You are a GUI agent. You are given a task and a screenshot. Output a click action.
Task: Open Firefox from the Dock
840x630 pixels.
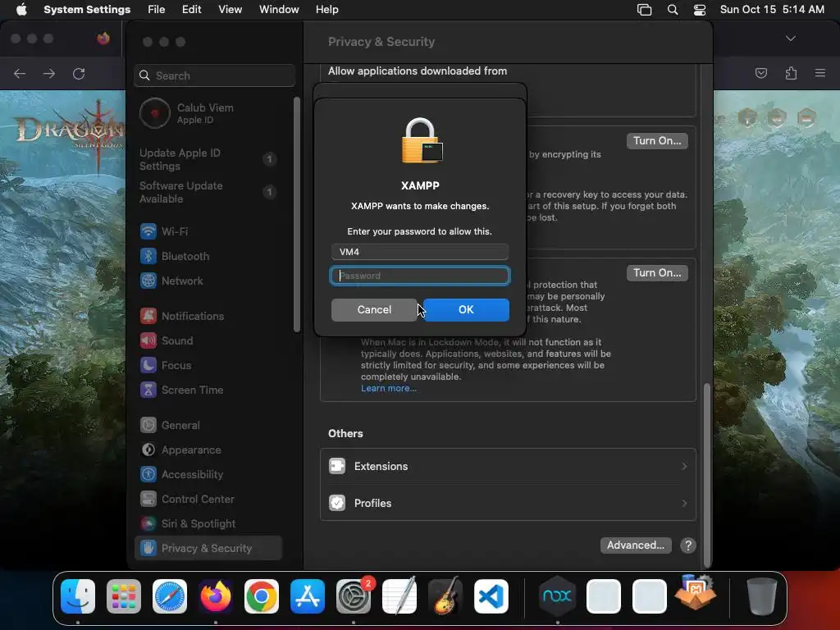tap(216, 596)
